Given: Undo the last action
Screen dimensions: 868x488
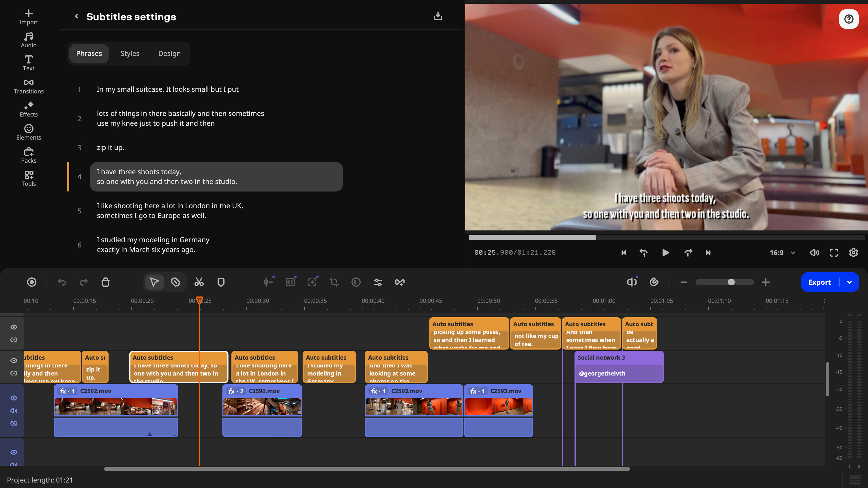Looking at the screenshot, I should pos(61,282).
